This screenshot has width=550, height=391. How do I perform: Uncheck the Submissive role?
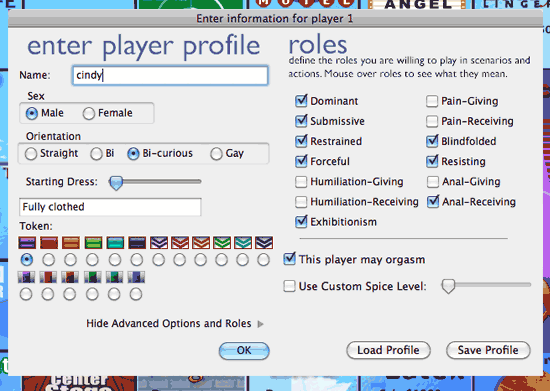click(301, 121)
